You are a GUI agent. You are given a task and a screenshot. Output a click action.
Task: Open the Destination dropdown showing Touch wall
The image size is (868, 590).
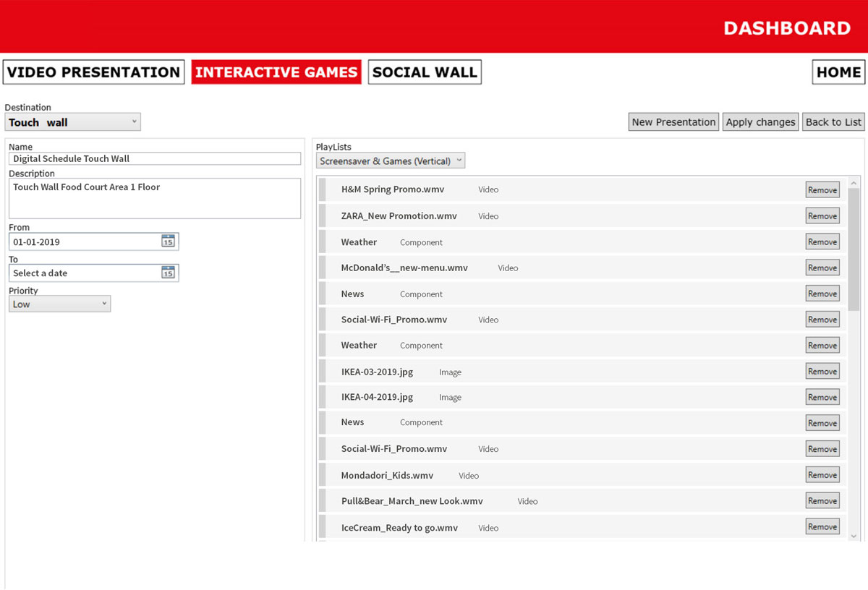[73, 122]
